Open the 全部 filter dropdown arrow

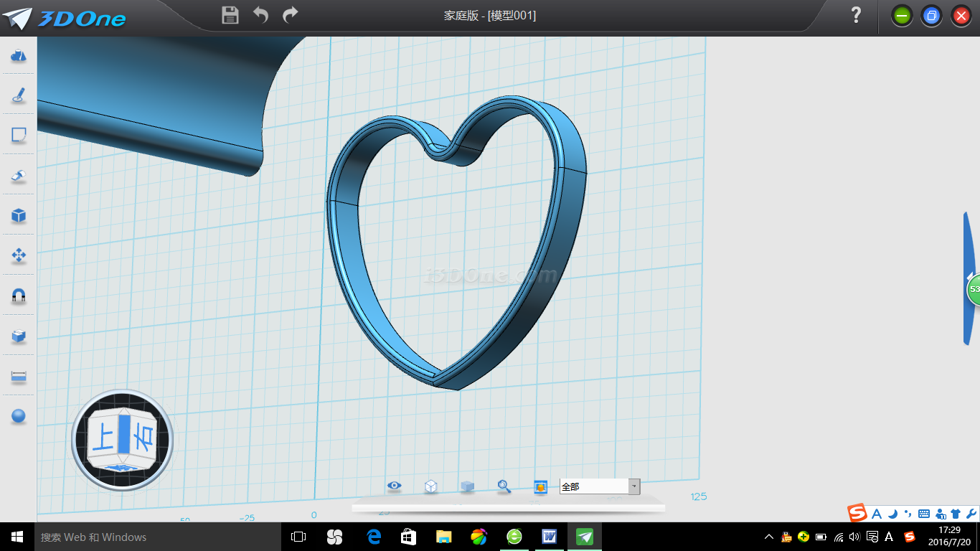pos(633,486)
